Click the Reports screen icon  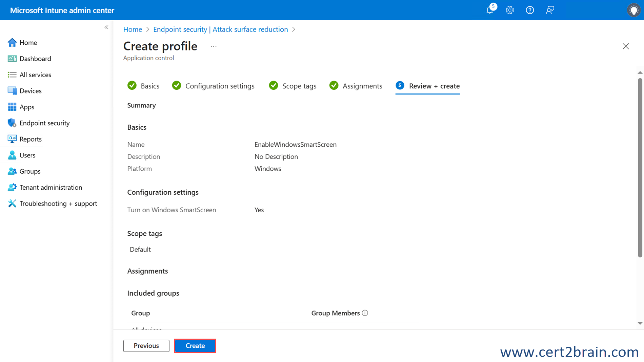[x=12, y=139]
